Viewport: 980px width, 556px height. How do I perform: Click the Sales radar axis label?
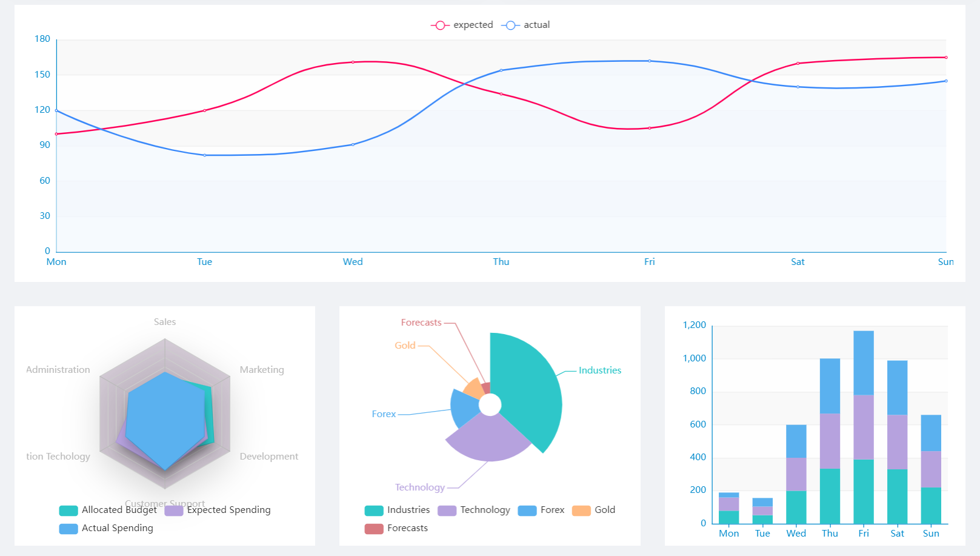tap(165, 322)
